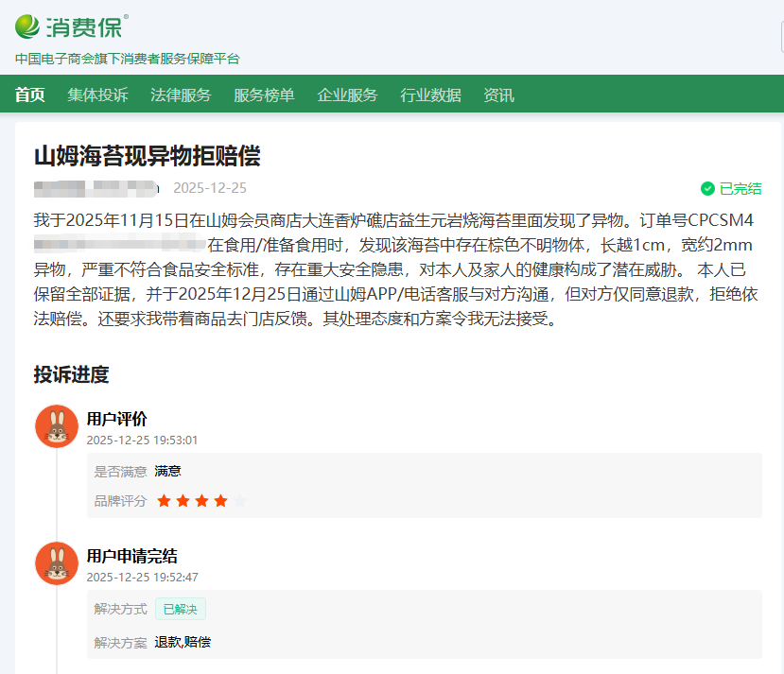Click the 中国电子商会旗下消费者服务保障平台 tagline
The height and width of the screenshot is (674, 784).
coord(128,59)
